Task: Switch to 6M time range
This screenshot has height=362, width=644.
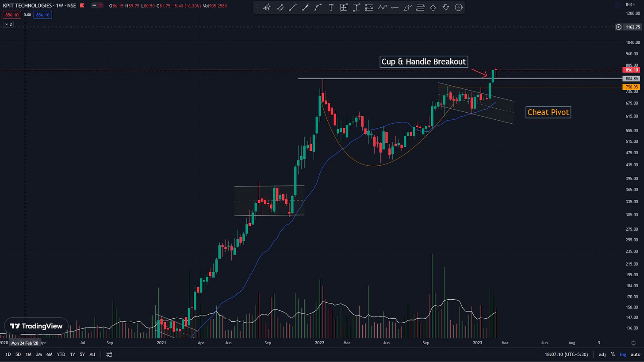Action: click(50, 354)
